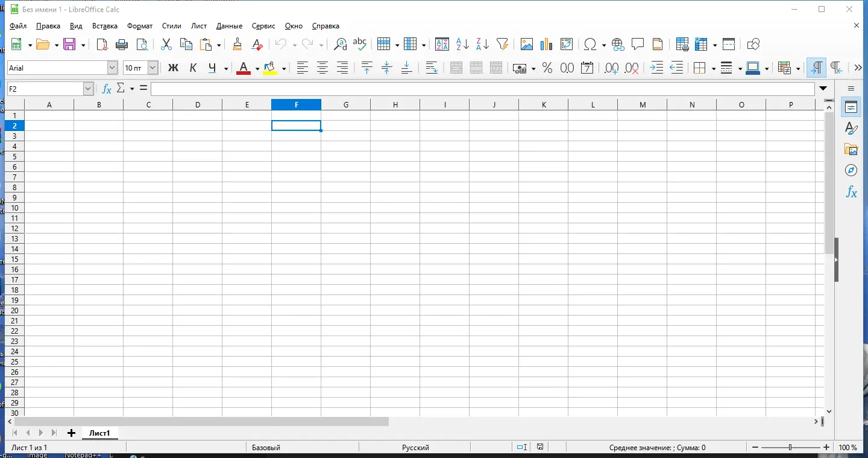Sort descending Z to A
The height and width of the screenshot is (458, 868).
point(482,44)
